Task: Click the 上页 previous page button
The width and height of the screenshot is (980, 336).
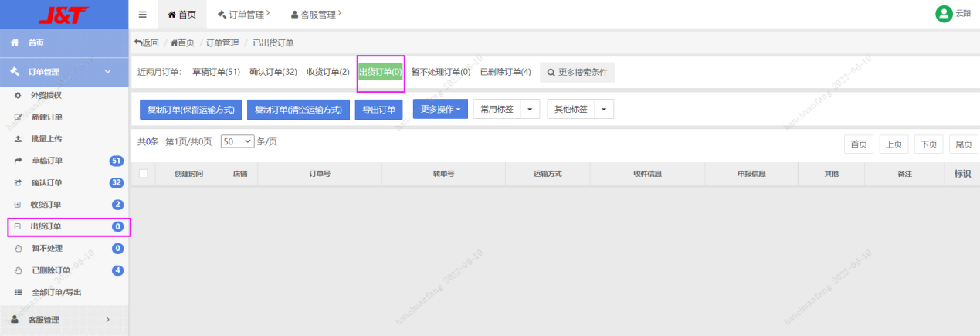Action: click(894, 144)
